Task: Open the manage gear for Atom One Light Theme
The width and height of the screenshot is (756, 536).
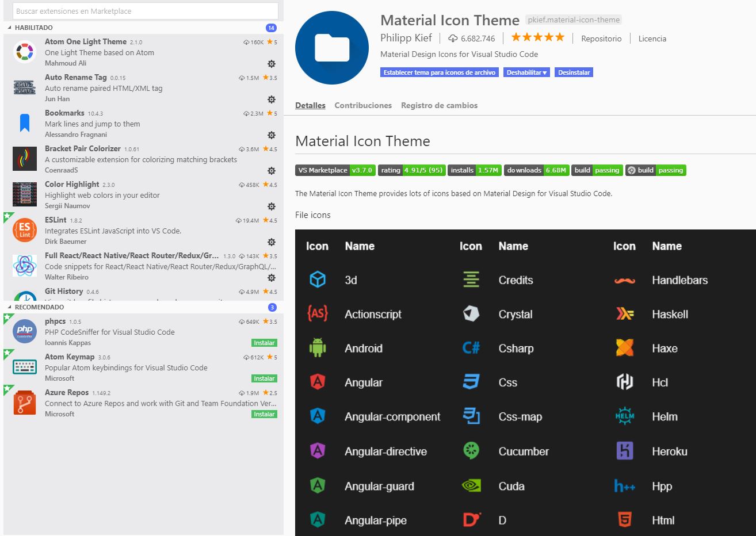Action: [271, 63]
